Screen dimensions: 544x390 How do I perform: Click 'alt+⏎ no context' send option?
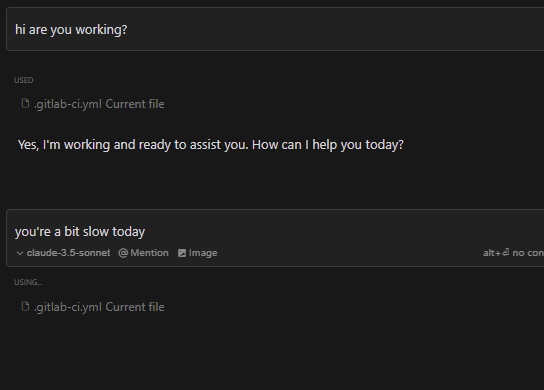pos(513,253)
